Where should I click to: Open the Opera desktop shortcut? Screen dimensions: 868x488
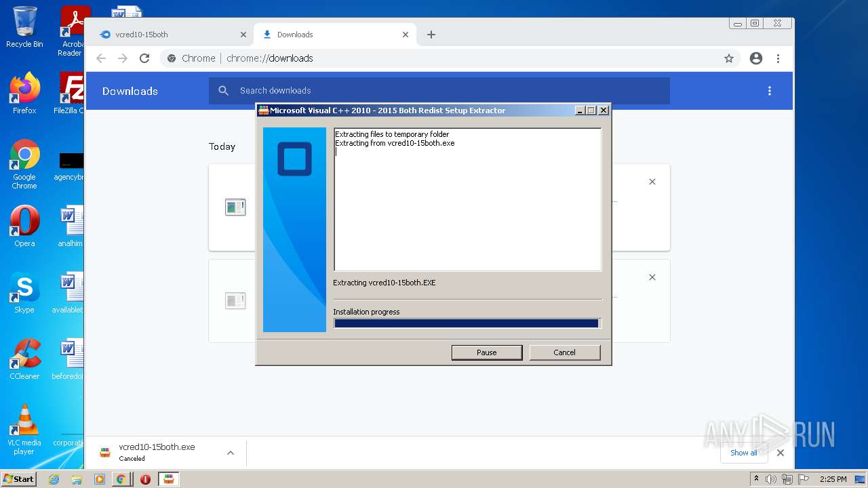click(x=24, y=226)
